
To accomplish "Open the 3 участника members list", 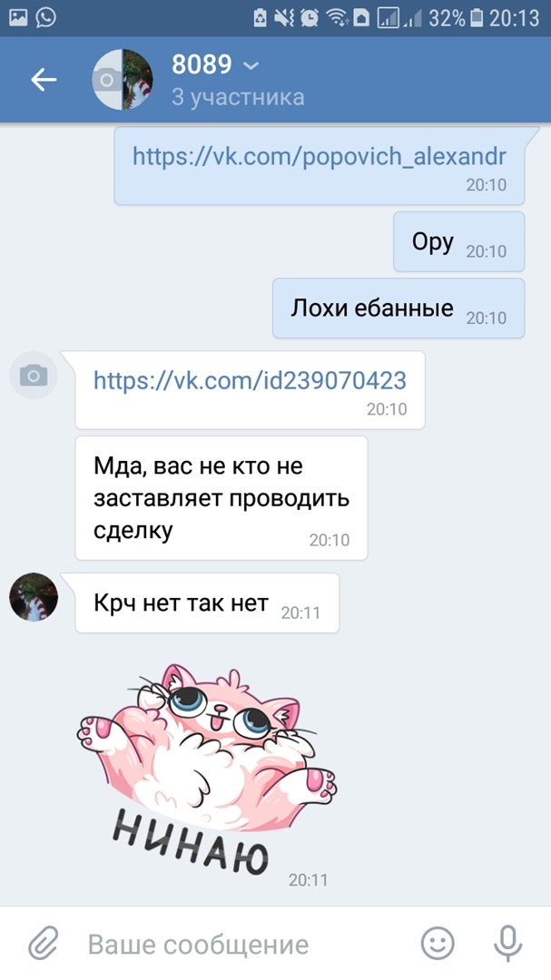I will click(x=238, y=97).
